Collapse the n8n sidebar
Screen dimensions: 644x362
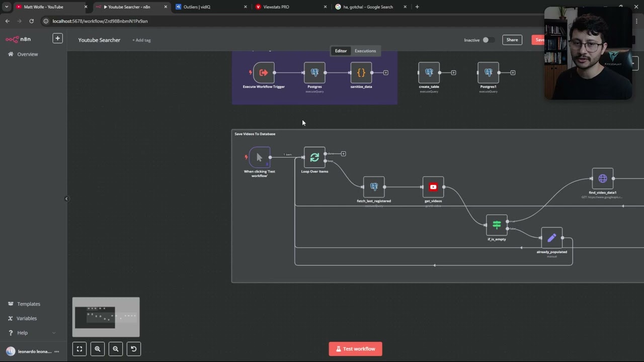tap(66, 199)
